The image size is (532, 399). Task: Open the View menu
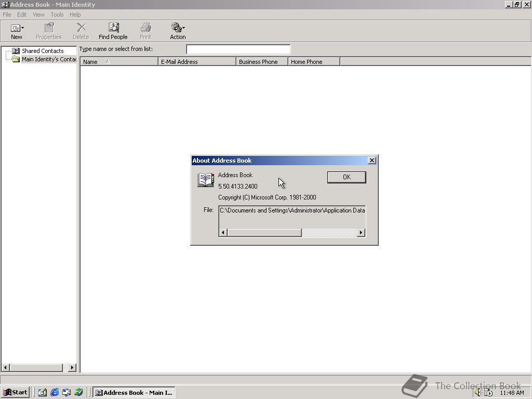click(38, 15)
